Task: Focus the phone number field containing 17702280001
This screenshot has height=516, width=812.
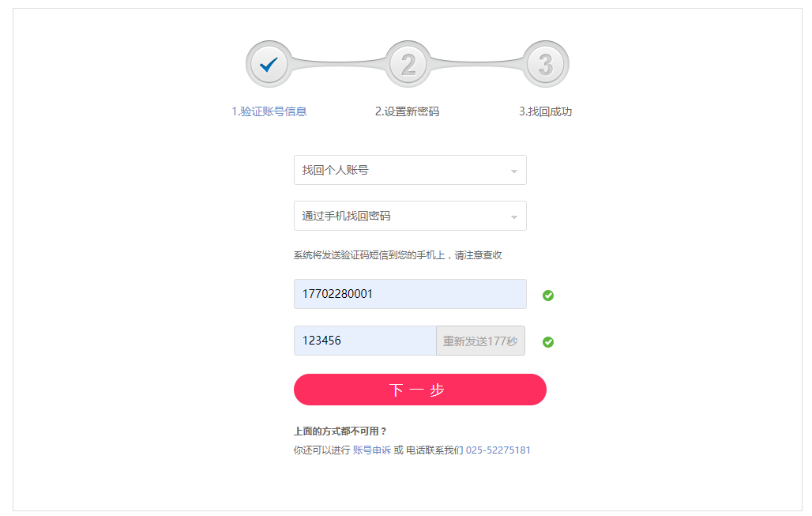Action: (410, 294)
